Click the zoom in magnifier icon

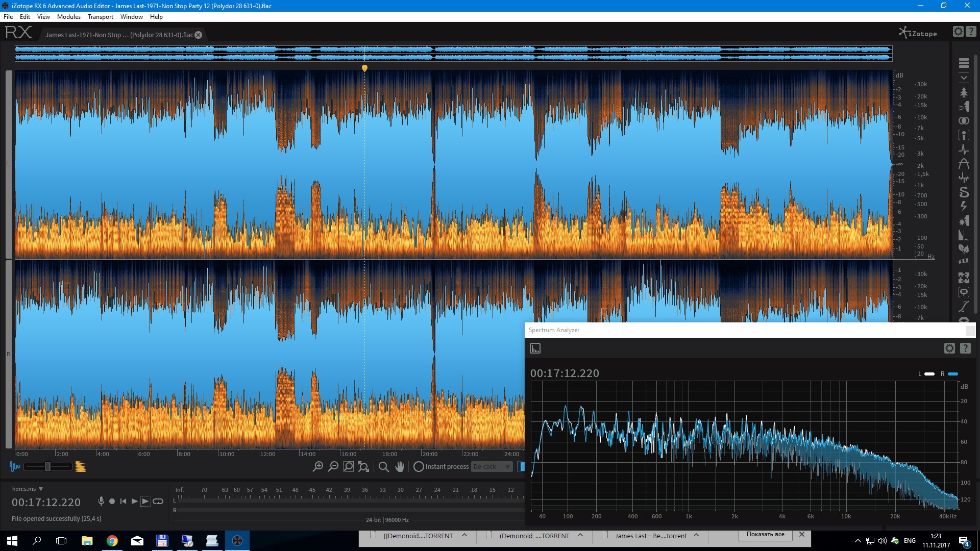[318, 466]
